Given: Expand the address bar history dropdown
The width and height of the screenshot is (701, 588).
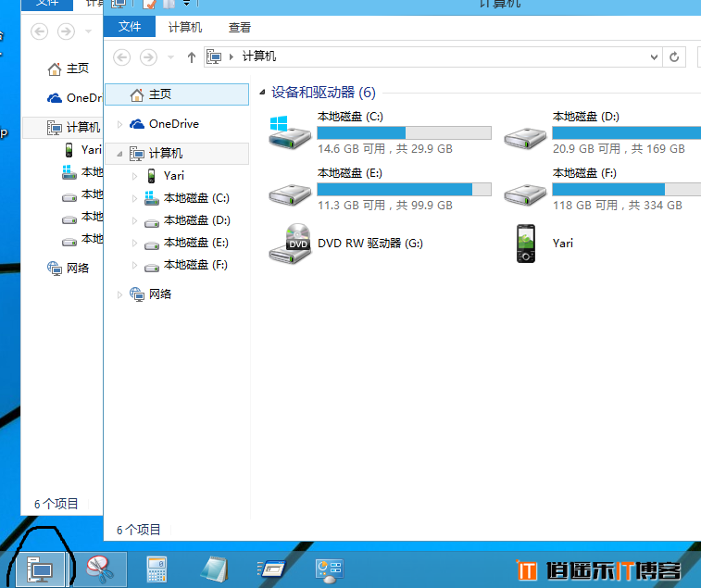Looking at the screenshot, I should click(x=654, y=57).
